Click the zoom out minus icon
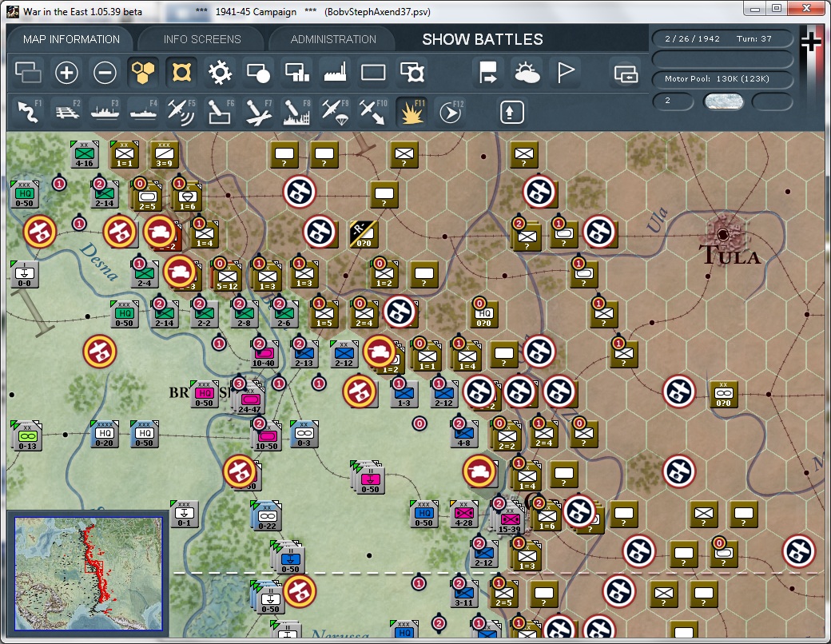The image size is (831, 644). (x=105, y=73)
